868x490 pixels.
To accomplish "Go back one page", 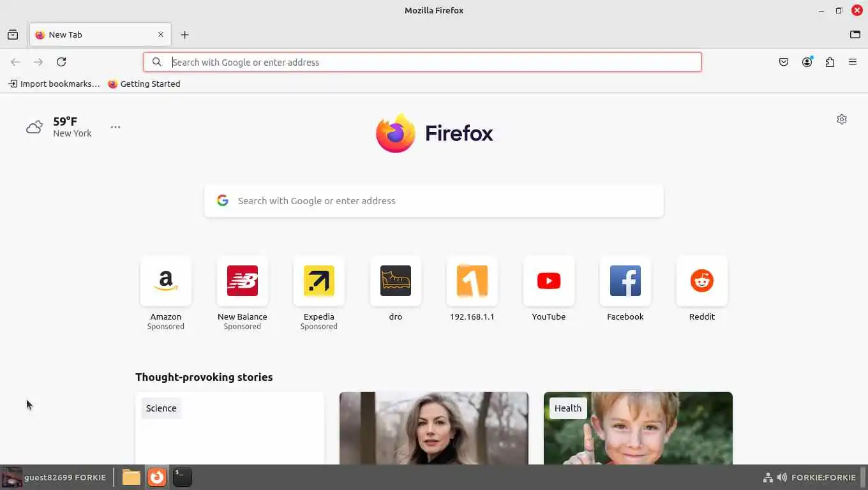I will click(15, 62).
